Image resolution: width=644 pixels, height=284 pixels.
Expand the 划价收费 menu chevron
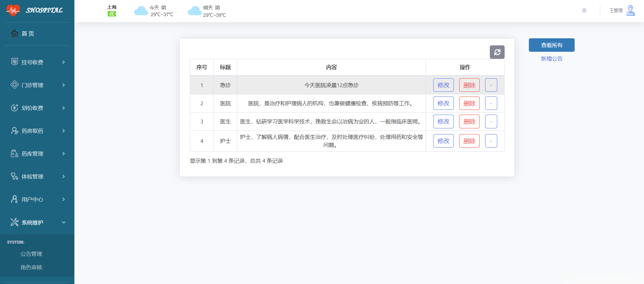pyautogui.click(x=64, y=108)
